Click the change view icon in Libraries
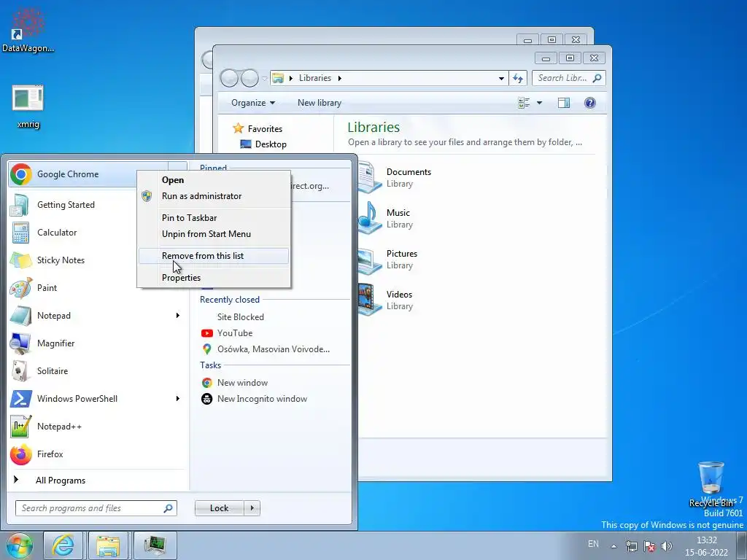Image resolution: width=747 pixels, height=560 pixels. 524,103
